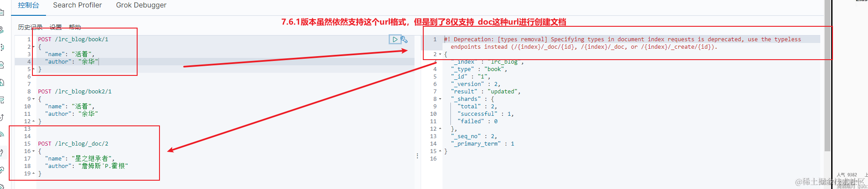Click empty editor line 7 gutter number
The width and height of the screenshot is (868, 189).
pos(29,84)
